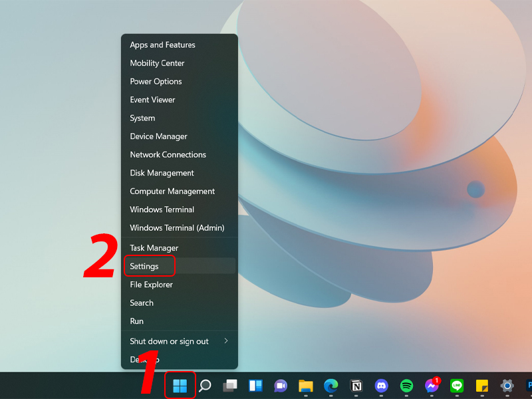This screenshot has height=399, width=532.
Task: Open Messenger with the notification badge
Action: 432,385
